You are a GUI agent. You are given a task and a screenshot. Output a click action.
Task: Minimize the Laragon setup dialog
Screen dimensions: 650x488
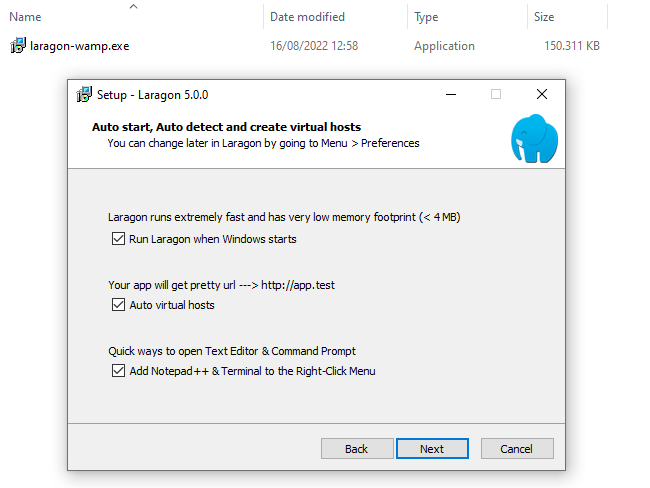click(x=451, y=95)
